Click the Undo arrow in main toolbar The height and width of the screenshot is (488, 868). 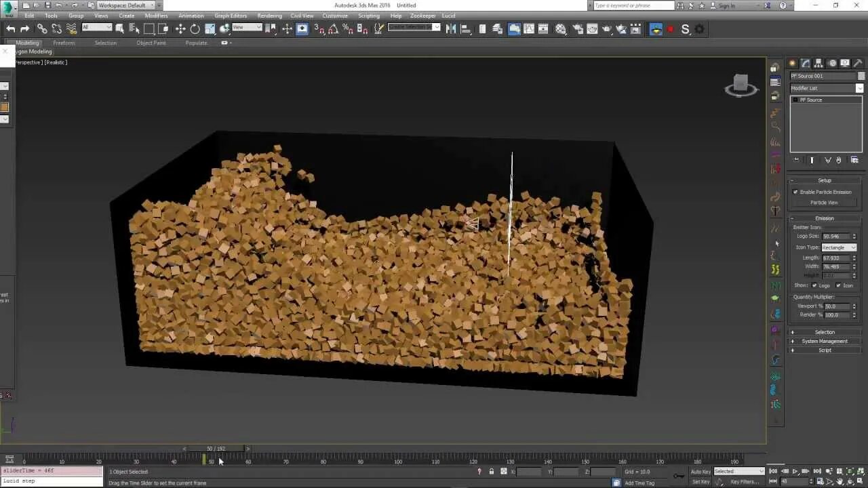tap(11, 28)
